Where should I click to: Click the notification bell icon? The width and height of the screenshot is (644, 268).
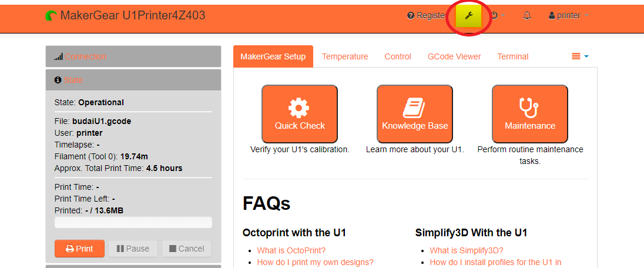click(527, 16)
